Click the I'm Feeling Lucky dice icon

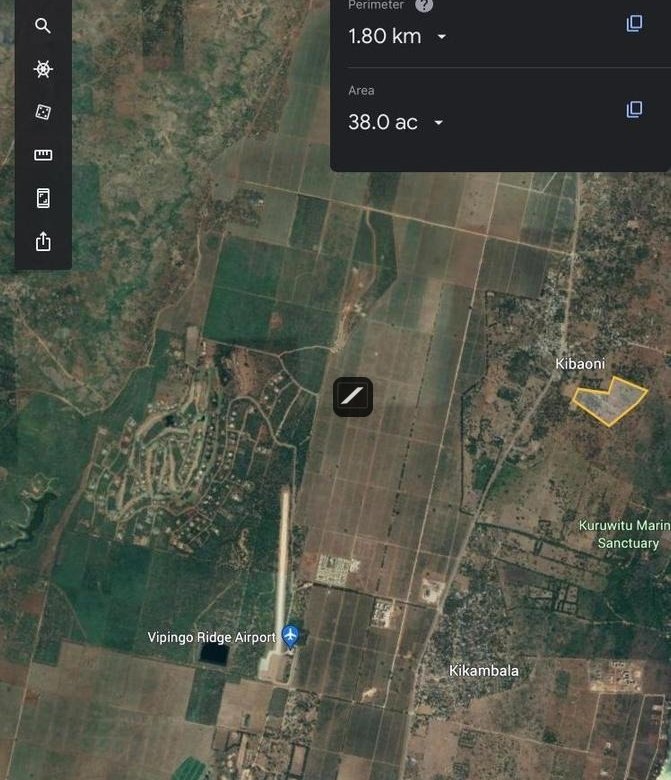[43, 112]
